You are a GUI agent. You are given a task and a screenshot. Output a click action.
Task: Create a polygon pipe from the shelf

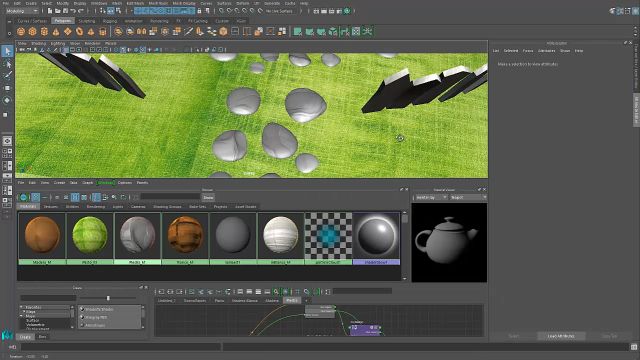[103, 31]
